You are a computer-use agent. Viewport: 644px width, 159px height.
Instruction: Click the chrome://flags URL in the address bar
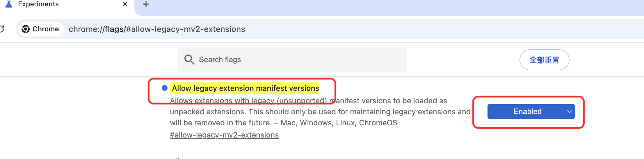tap(157, 29)
